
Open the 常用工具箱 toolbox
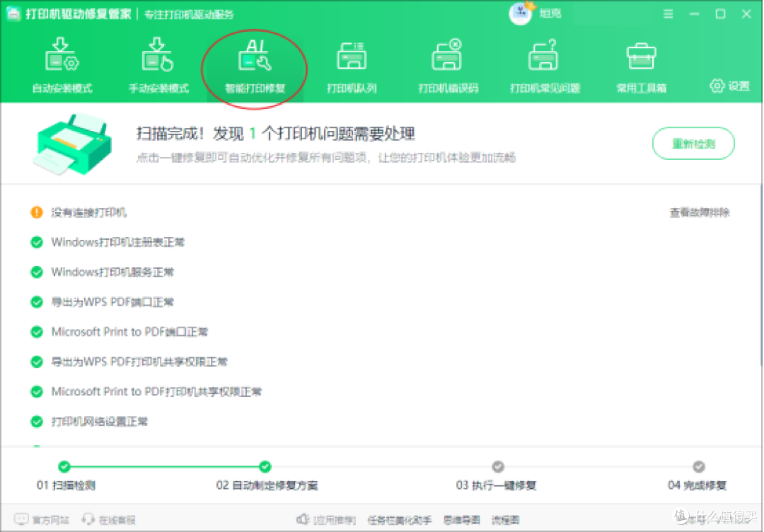(641, 66)
